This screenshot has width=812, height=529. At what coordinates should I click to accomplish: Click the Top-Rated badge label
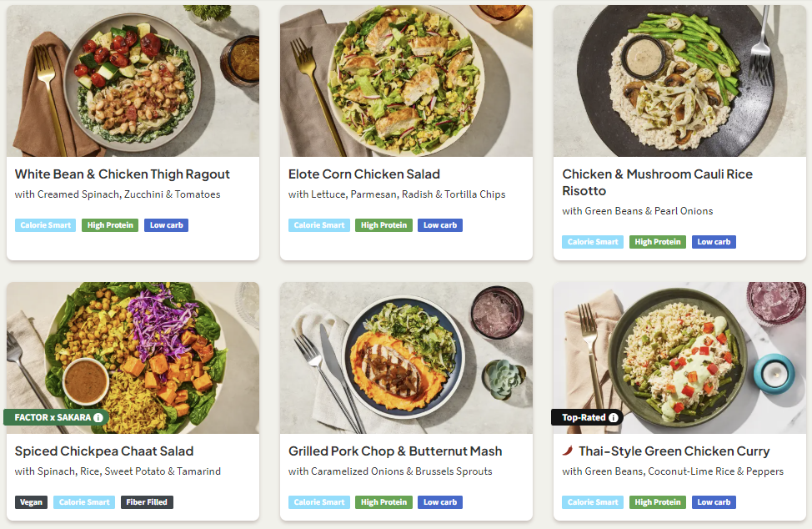tap(584, 417)
